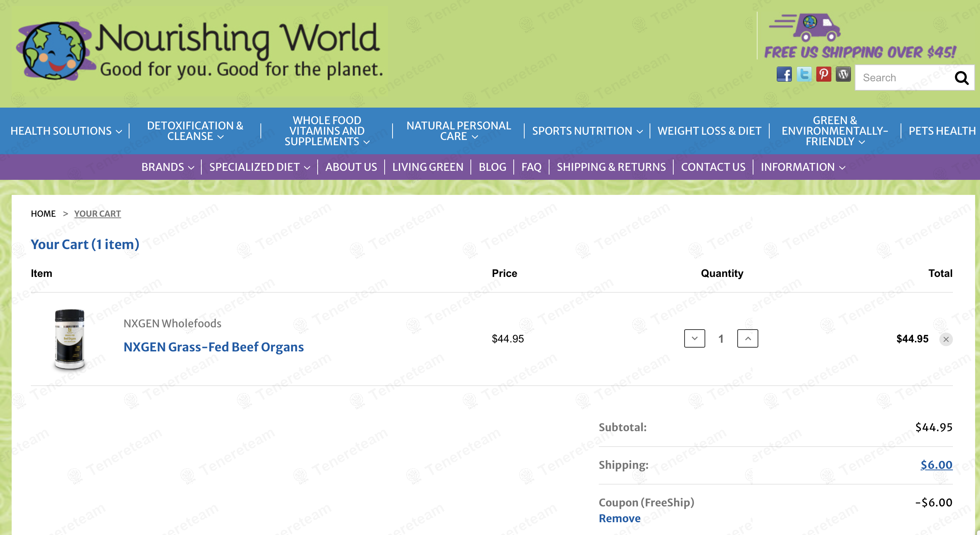The height and width of the screenshot is (535, 980).
Task: Expand Whole Food Vitamins and Supplements menu
Action: click(327, 131)
